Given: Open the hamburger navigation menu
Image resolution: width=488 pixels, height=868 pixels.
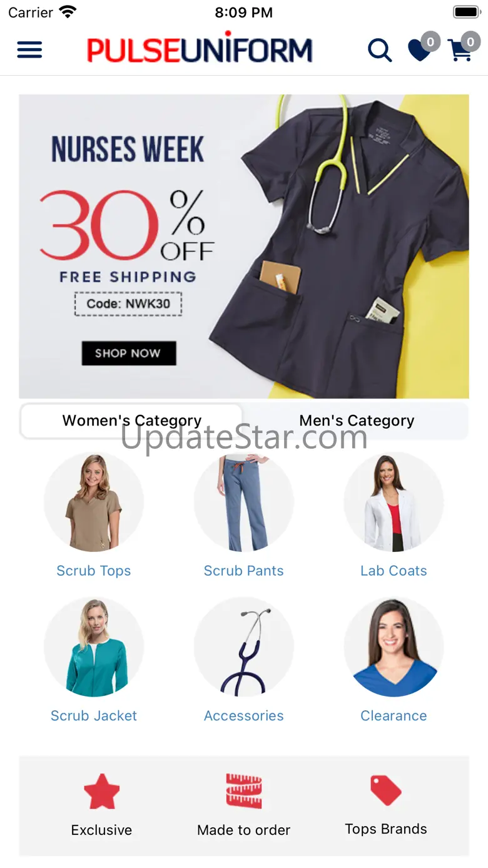Looking at the screenshot, I should [x=29, y=49].
